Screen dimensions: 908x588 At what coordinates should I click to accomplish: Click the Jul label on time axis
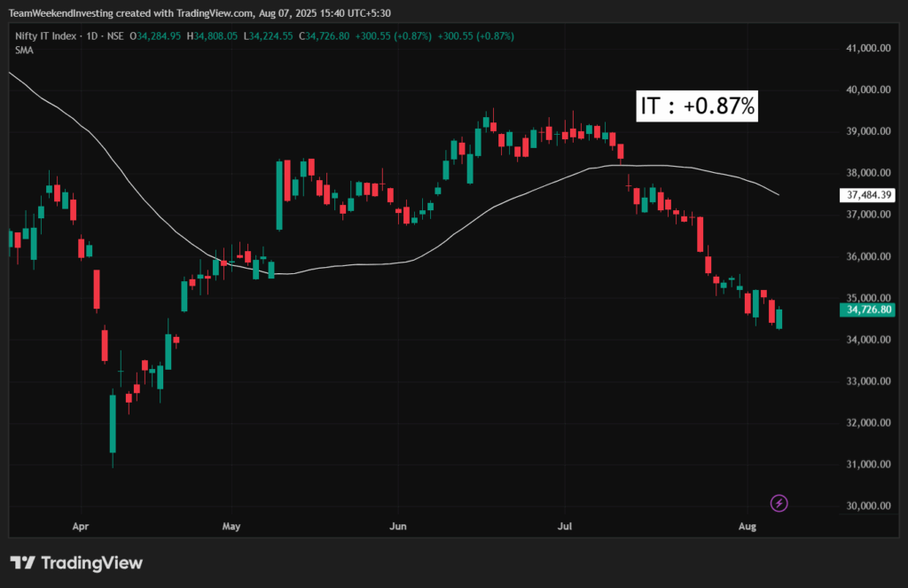tap(565, 527)
